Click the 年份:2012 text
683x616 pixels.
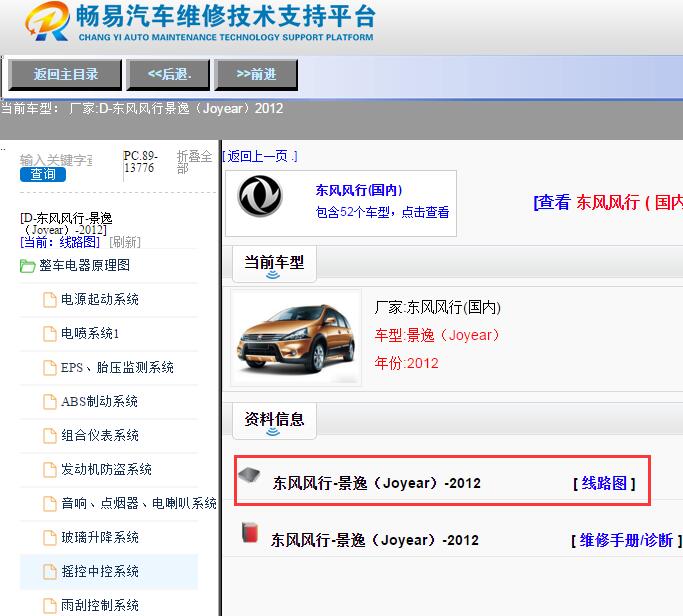[x=406, y=363]
